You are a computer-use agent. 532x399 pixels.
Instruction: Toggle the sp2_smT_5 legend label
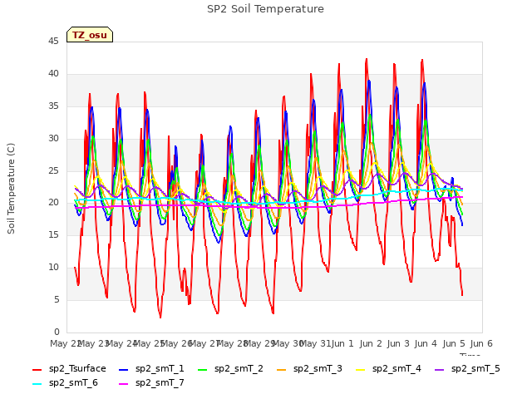[475, 368]
